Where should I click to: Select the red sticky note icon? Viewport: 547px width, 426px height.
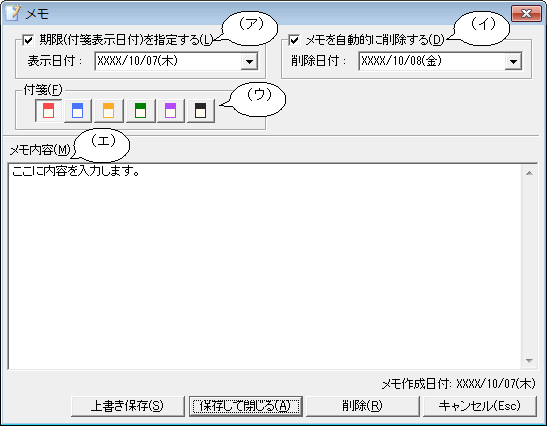tap(48, 111)
